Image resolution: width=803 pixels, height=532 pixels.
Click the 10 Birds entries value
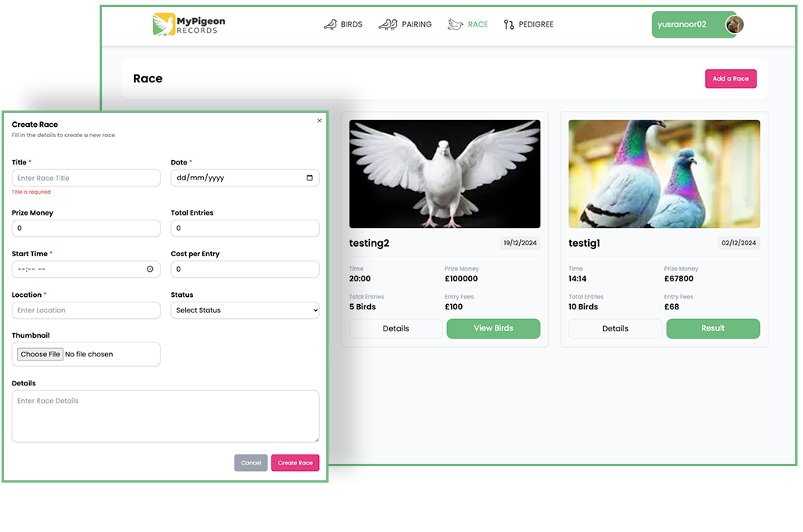[583, 307]
